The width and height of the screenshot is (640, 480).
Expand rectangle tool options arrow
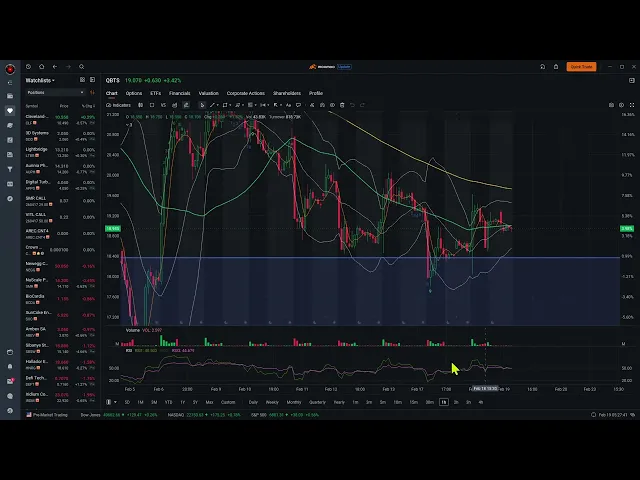click(230, 105)
